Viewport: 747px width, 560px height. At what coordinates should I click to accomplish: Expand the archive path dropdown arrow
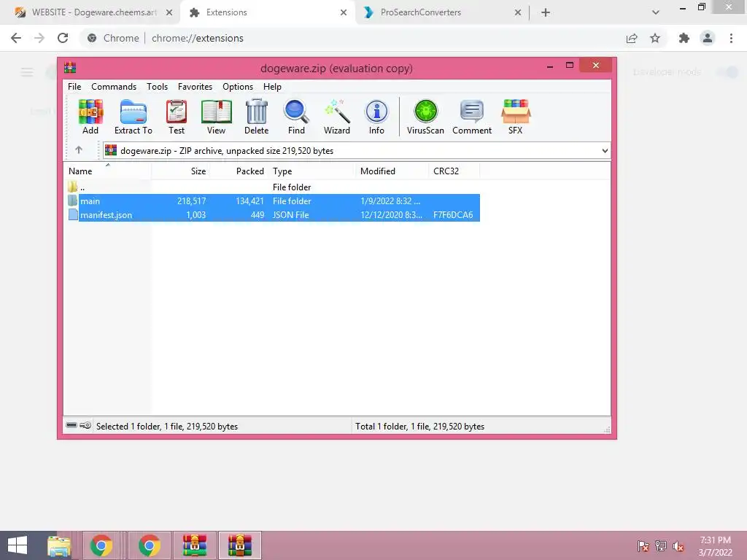(x=605, y=151)
